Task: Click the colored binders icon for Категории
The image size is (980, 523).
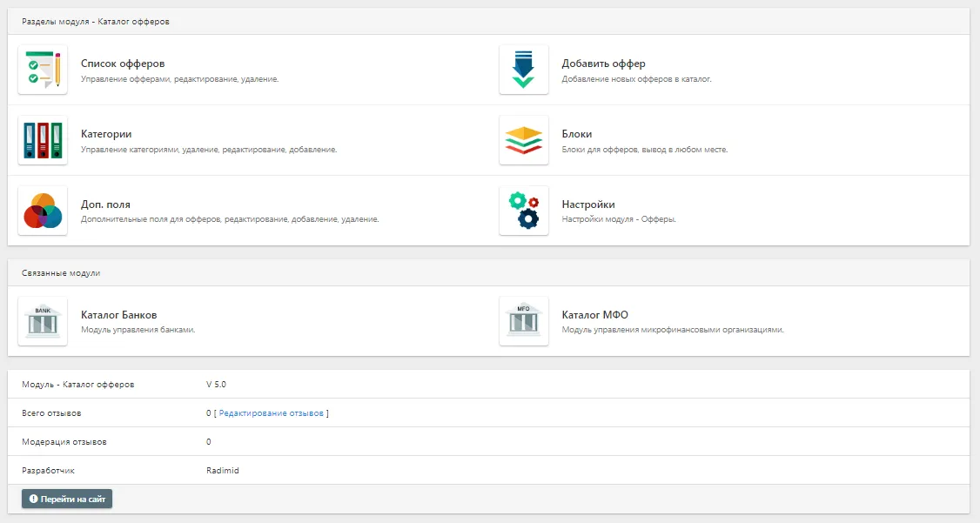Action: [43, 140]
